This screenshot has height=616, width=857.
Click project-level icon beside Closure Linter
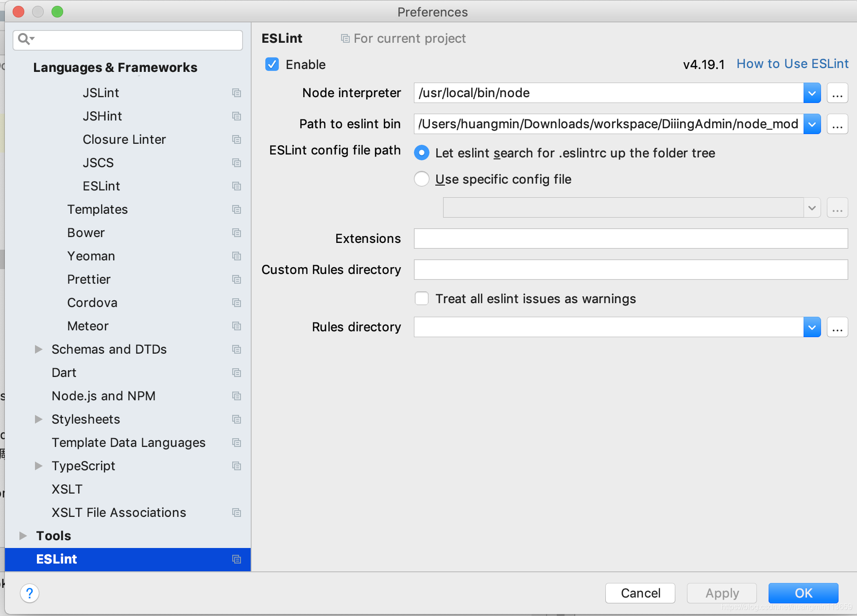click(x=237, y=139)
